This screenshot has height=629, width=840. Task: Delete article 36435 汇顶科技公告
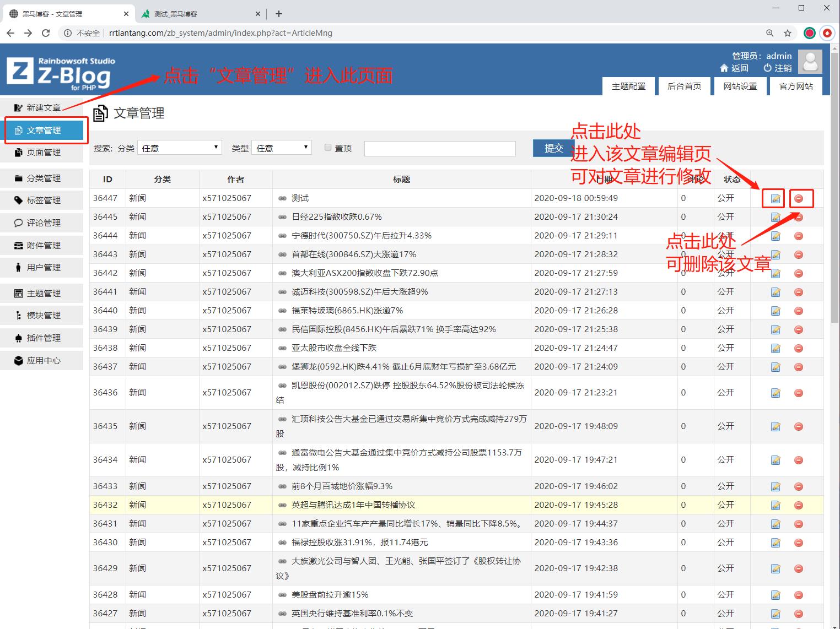799,426
